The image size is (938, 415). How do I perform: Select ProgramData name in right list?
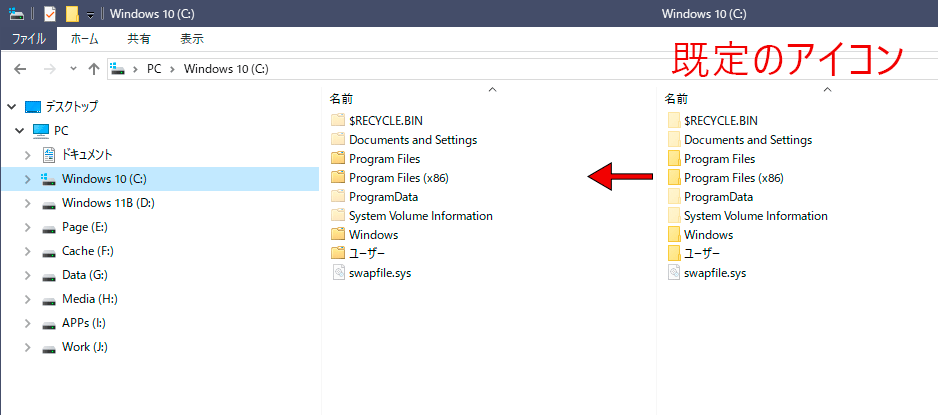click(718, 197)
